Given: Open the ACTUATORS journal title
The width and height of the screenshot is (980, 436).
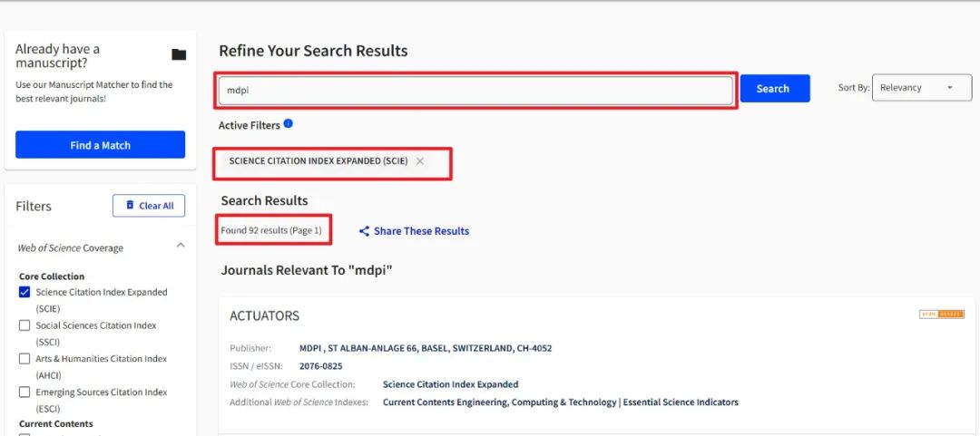Looking at the screenshot, I should [x=264, y=316].
